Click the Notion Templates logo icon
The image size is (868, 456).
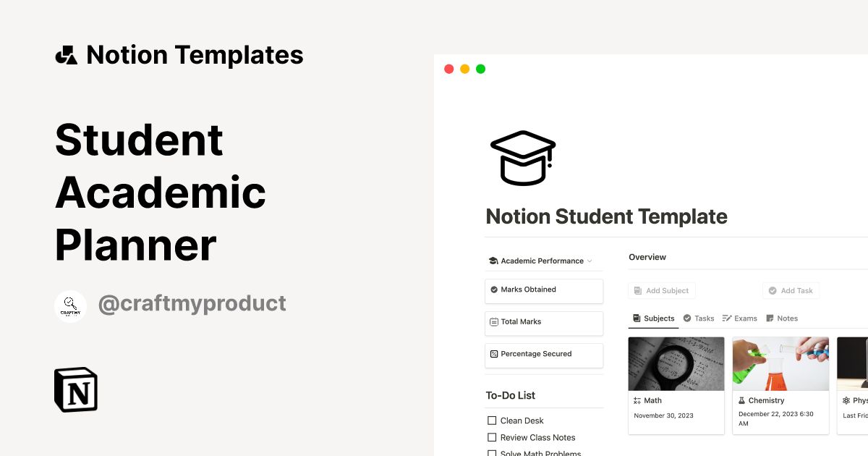[x=66, y=54]
